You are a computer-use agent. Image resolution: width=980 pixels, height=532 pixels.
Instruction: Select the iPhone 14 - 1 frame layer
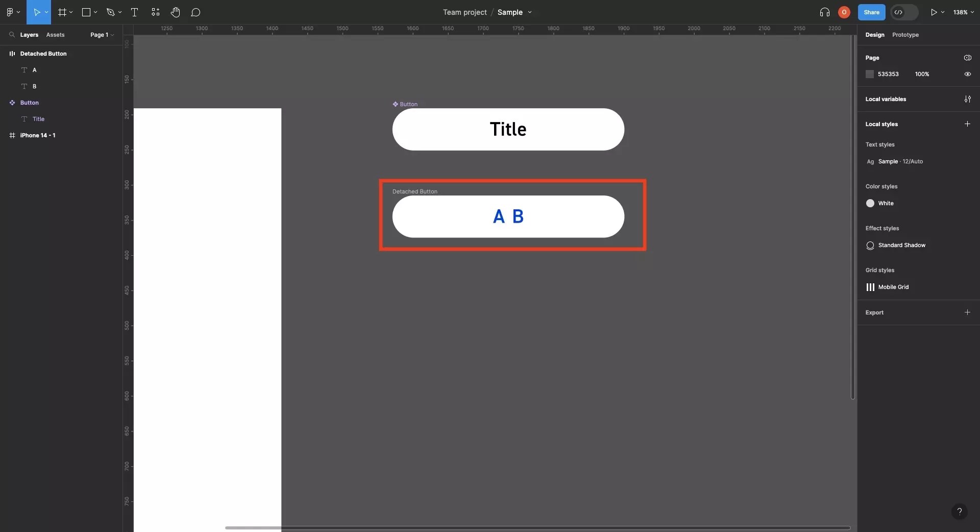click(38, 135)
